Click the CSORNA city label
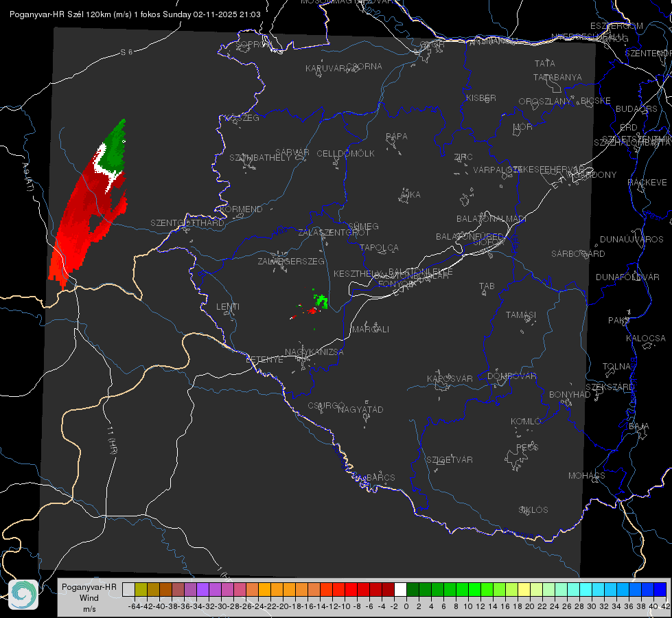 [364, 67]
